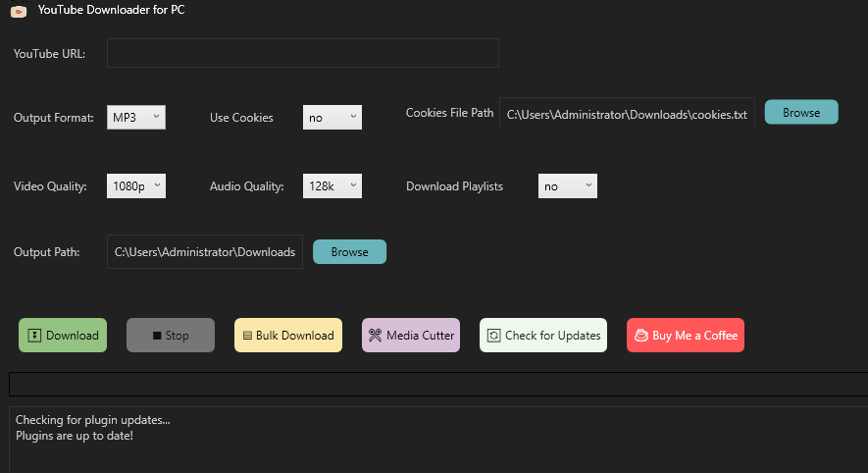This screenshot has width=868, height=473.
Task: Click the Cookies File Path text field
Action: pyautogui.click(x=627, y=113)
